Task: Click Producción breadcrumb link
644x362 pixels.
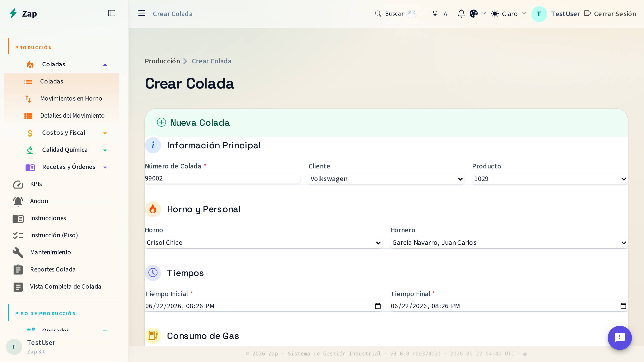Action: [x=163, y=61]
